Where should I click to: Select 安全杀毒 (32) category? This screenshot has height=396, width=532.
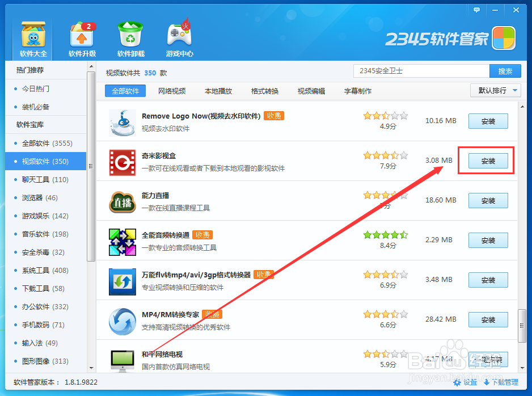click(46, 252)
